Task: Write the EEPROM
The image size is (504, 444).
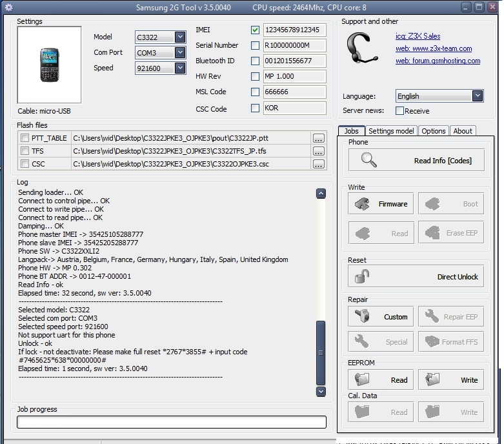Action: pyautogui.click(x=451, y=379)
